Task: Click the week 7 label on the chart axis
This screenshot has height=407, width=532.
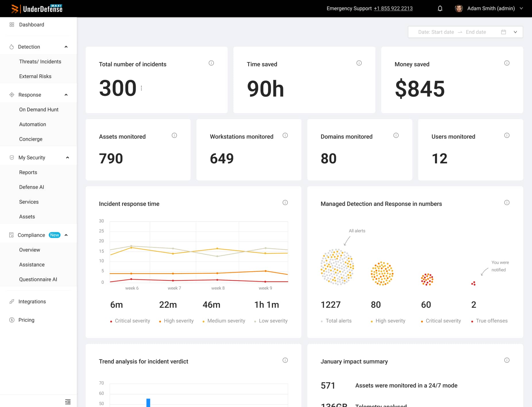Action: coord(174,288)
